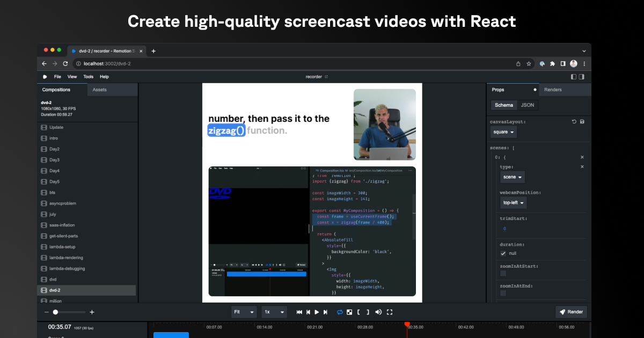
Task: Toggle loop playback
Action: 340,312
